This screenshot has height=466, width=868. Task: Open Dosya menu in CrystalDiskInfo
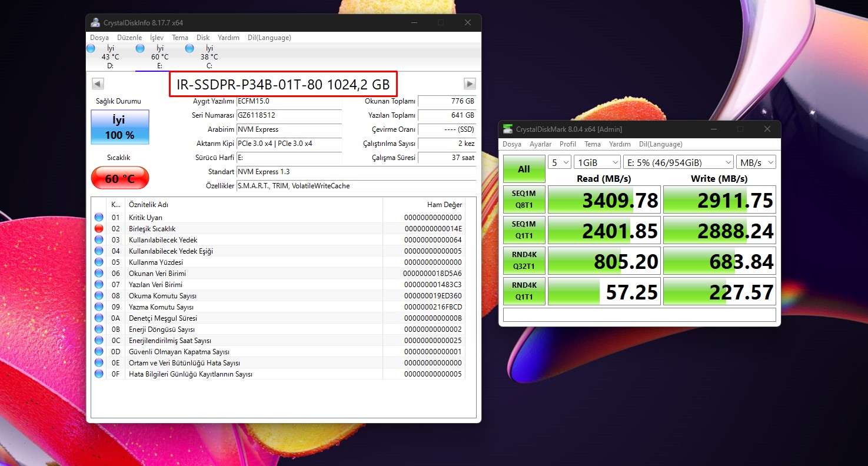pos(99,38)
